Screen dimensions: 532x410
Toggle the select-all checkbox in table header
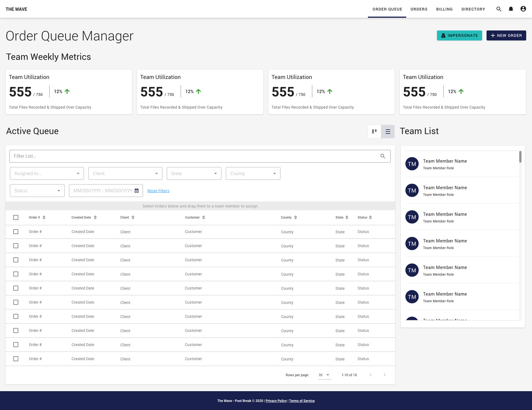pyautogui.click(x=16, y=217)
